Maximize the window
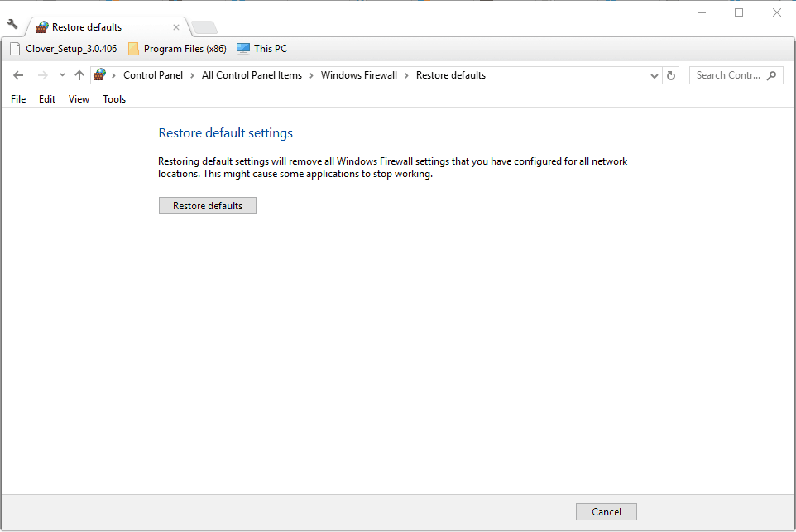The height and width of the screenshot is (532, 796). (x=739, y=12)
